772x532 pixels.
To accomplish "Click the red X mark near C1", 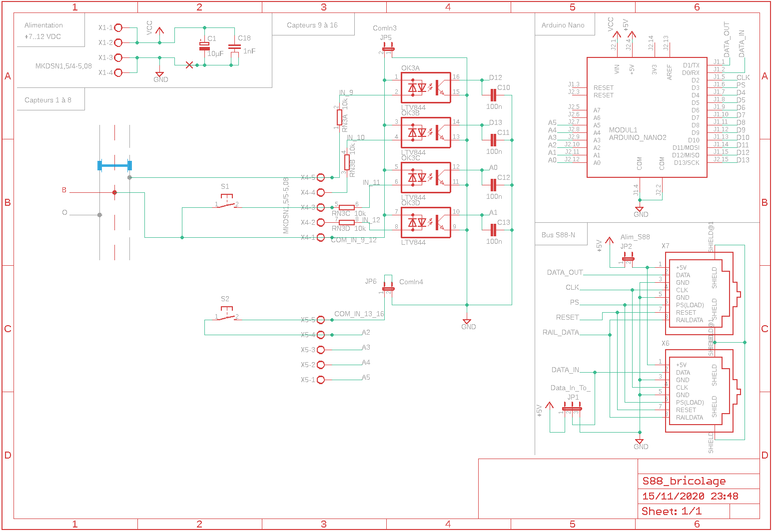I will tap(189, 65).
